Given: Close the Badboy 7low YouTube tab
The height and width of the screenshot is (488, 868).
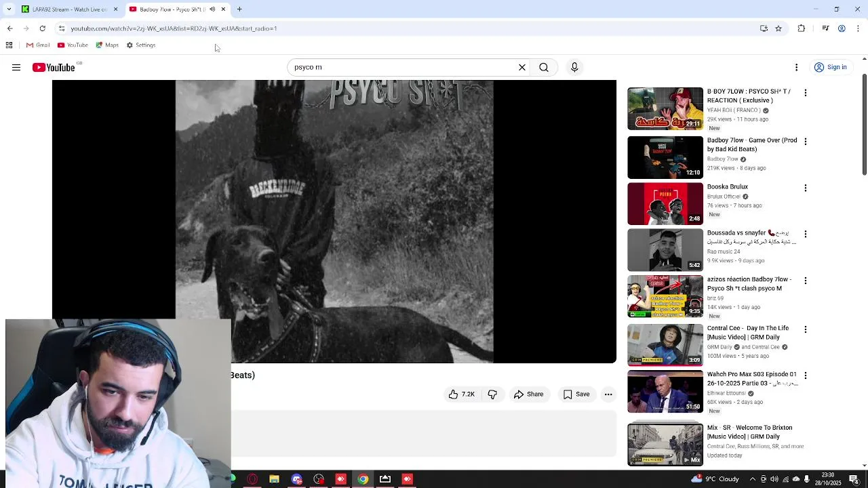Looking at the screenshot, I should (223, 9).
